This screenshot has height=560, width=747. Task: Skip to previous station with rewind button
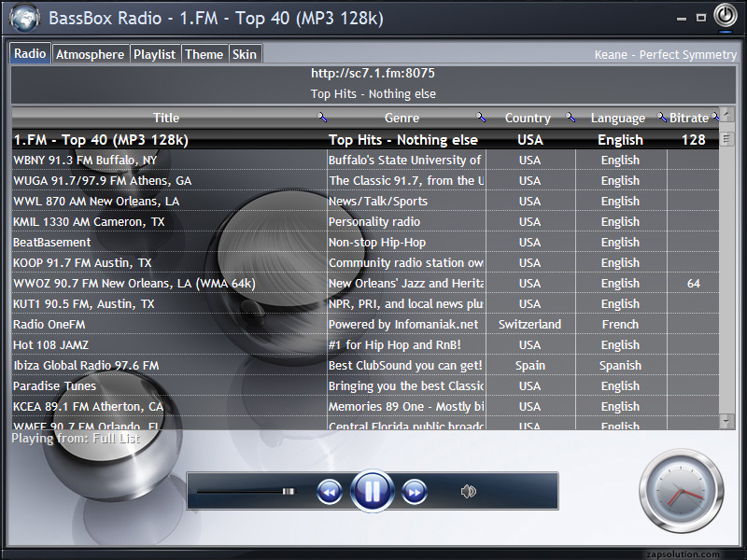[x=330, y=492]
